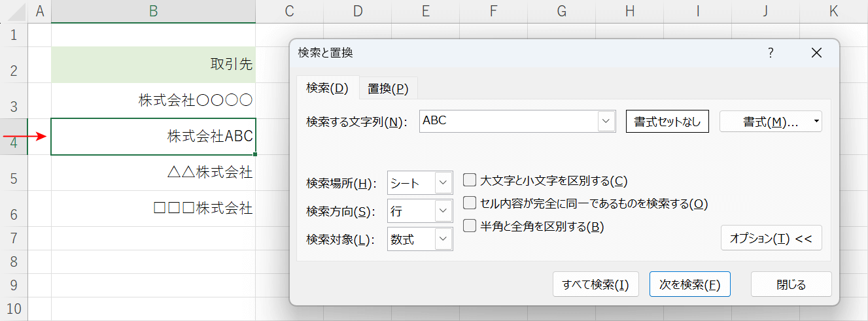Expand the 検索する文字列 history dropdown arrow
This screenshot has height=321, width=868.
(x=607, y=121)
